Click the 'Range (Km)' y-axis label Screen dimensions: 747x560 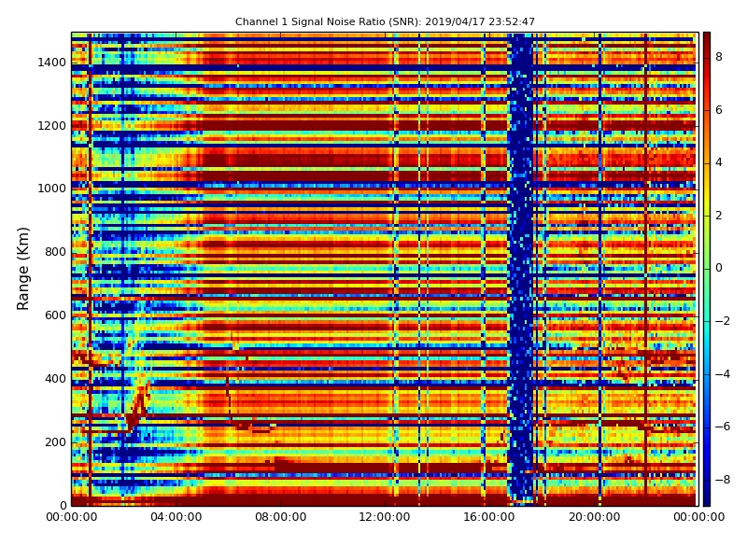pyautogui.click(x=22, y=269)
